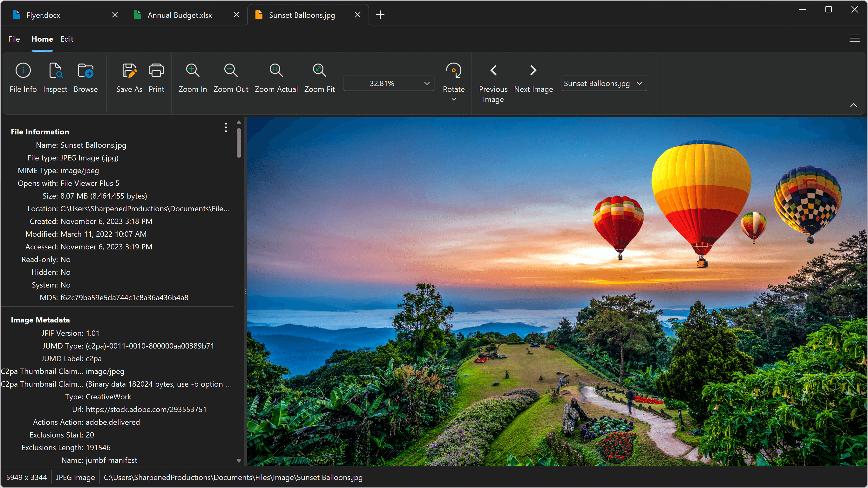This screenshot has width=868, height=488.
Task: Select the Inspect tool
Action: coord(55,77)
